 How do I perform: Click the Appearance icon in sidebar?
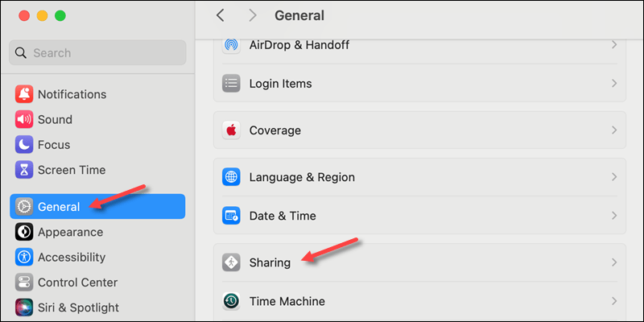coord(24,232)
